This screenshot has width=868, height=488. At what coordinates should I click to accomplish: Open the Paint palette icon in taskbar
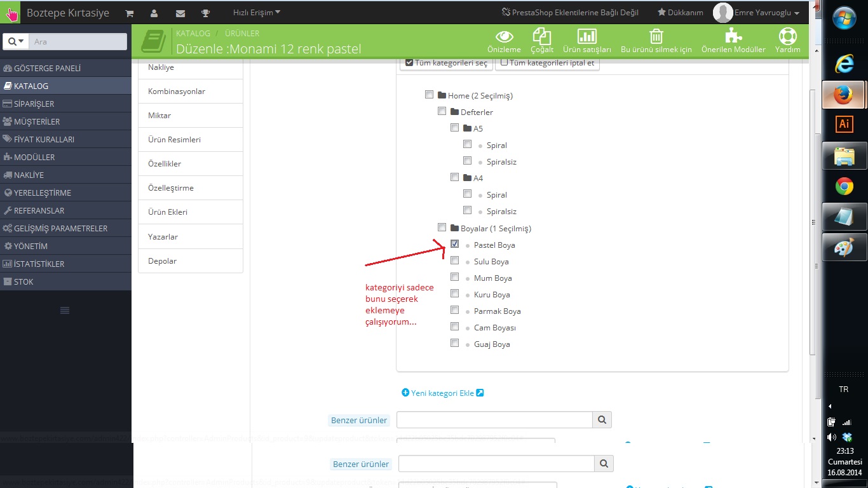pos(844,248)
